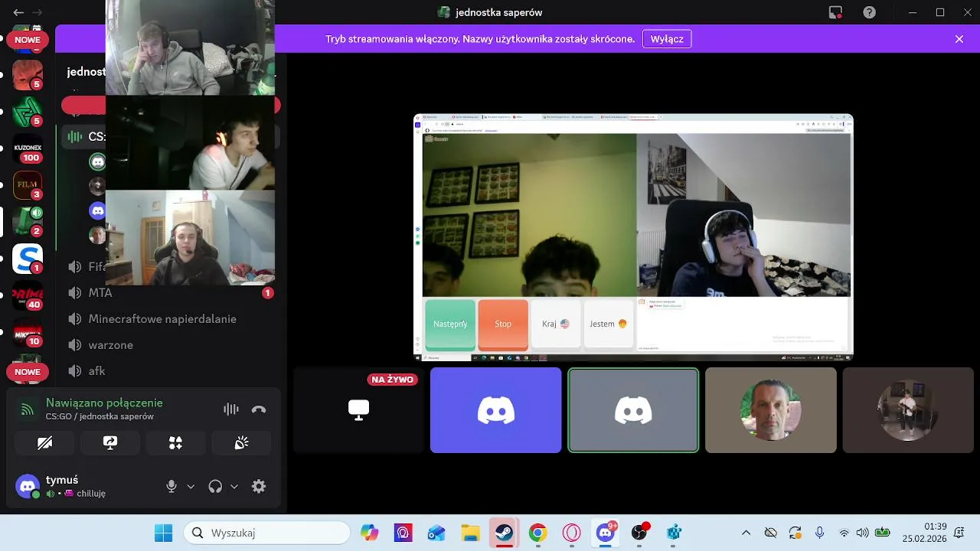Deafen with the headphones icon
980x551 pixels.
(x=215, y=486)
